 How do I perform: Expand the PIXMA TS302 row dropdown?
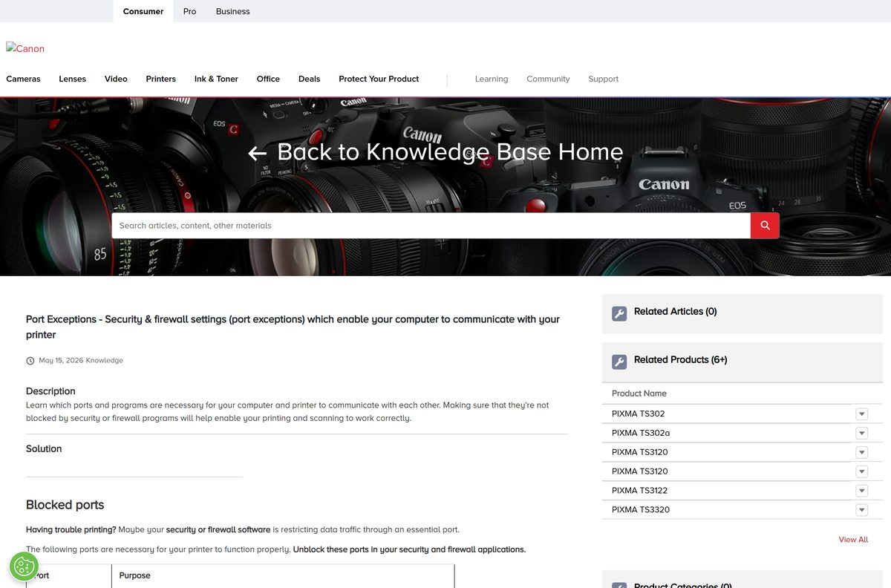(x=861, y=414)
